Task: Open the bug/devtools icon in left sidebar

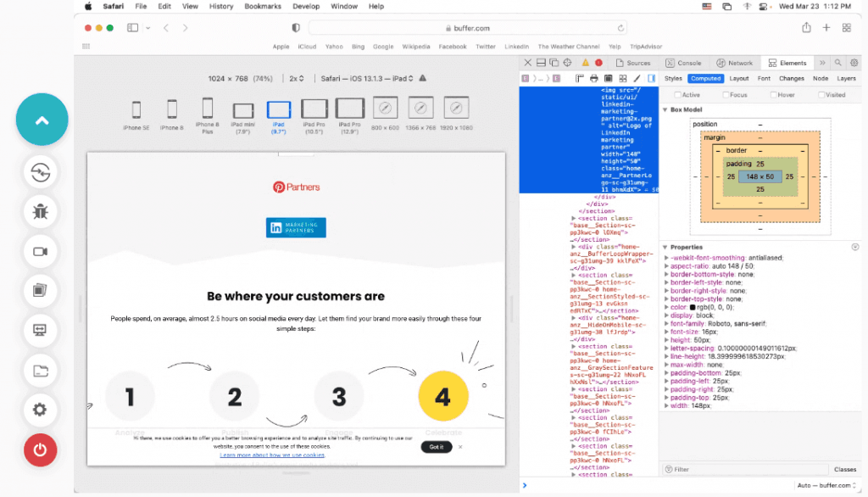Action: [x=39, y=211]
